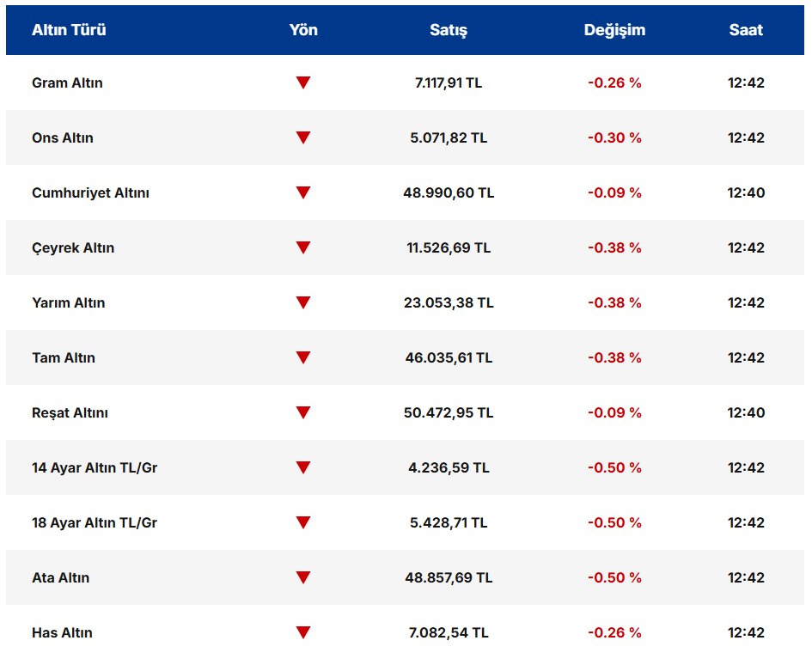Screen dimensions: 812x665
Task: Click the Reşat Altını red arrow icon
Action: pyautogui.click(x=302, y=412)
